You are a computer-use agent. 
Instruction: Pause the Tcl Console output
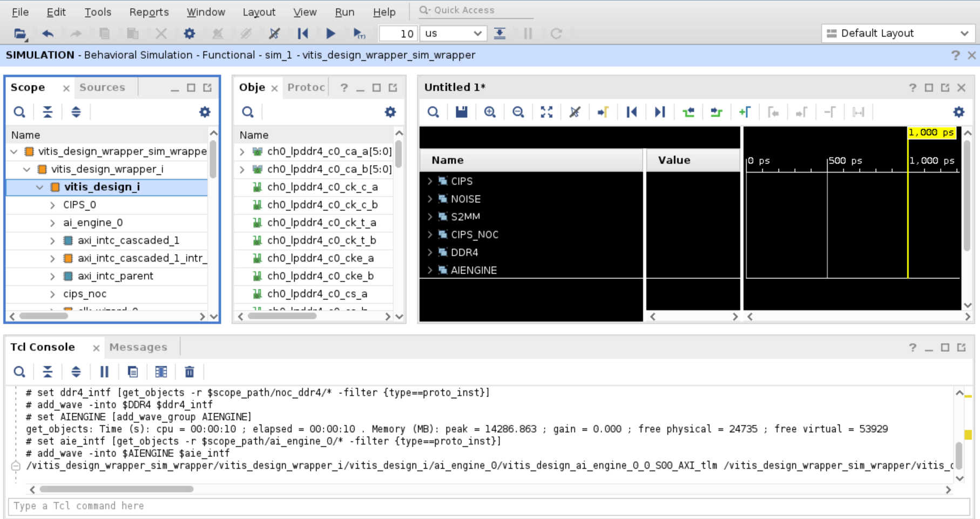(104, 372)
